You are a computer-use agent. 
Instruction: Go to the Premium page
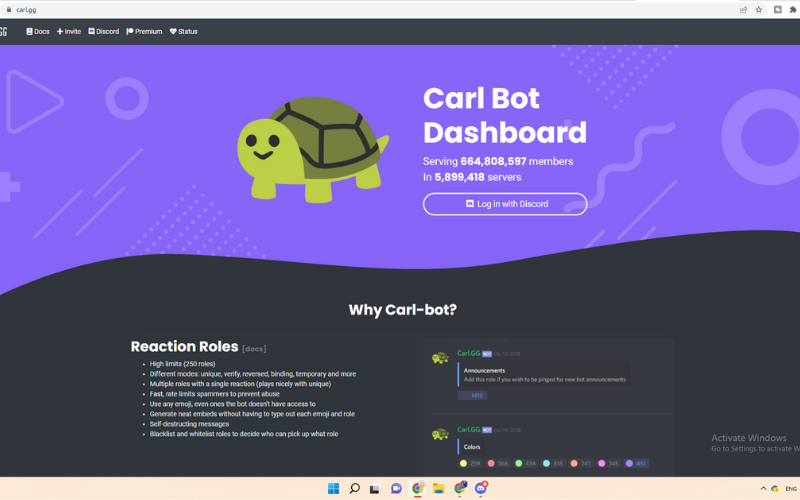point(144,32)
